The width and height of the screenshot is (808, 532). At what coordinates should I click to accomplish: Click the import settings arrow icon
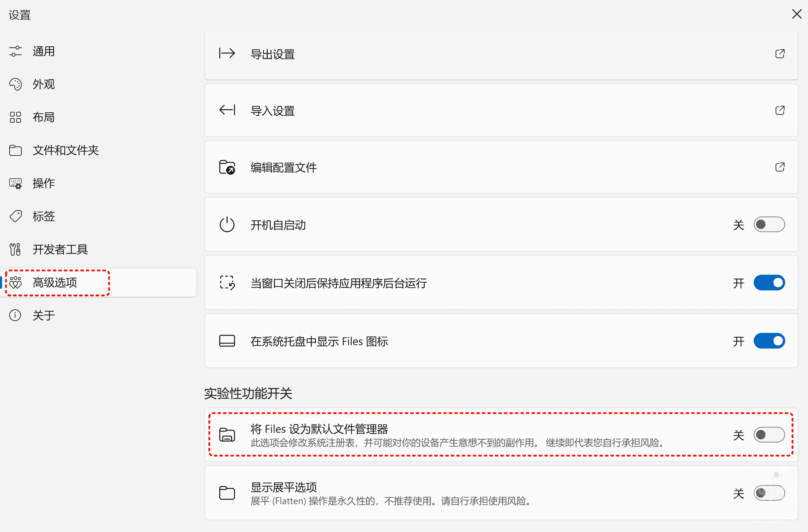coord(227,110)
